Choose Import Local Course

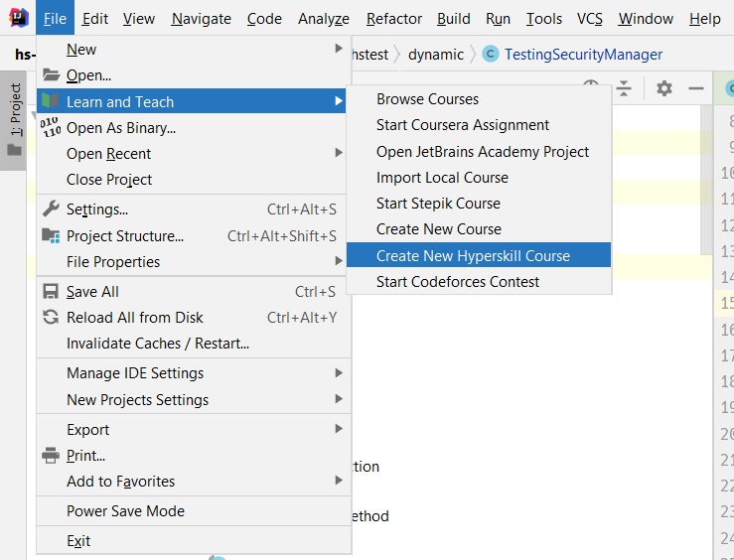[479, 178]
